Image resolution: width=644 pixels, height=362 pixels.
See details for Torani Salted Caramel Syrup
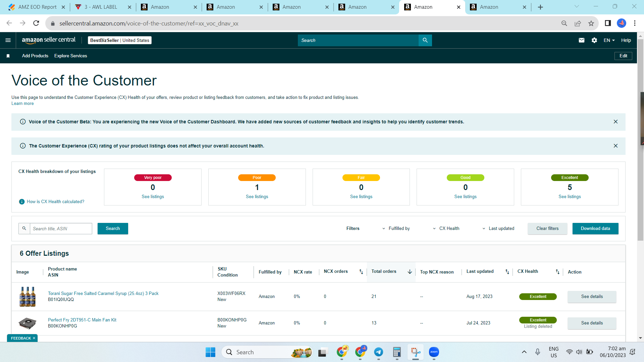tap(592, 297)
